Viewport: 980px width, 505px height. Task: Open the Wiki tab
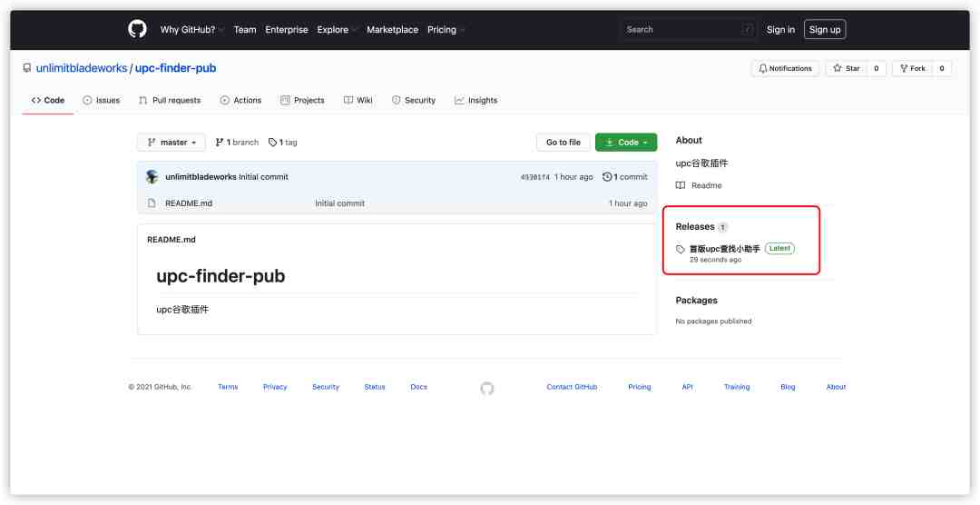click(x=358, y=100)
